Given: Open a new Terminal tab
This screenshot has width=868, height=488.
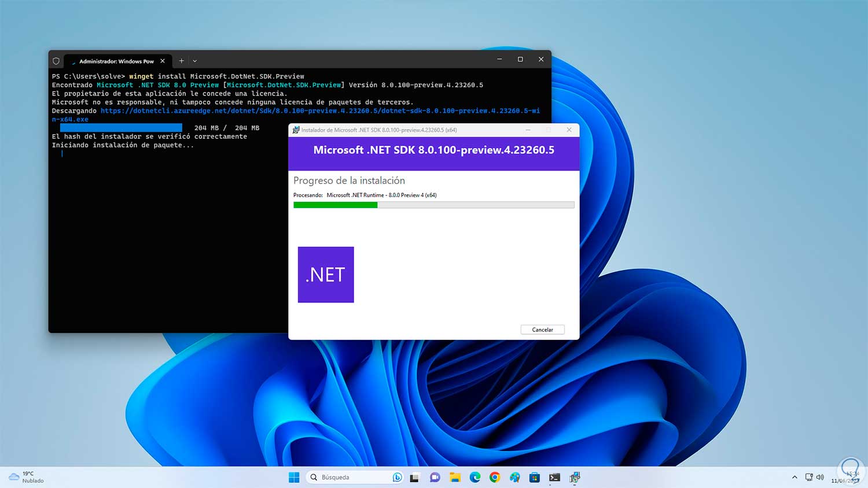Looking at the screenshot, I should (181, 61).
